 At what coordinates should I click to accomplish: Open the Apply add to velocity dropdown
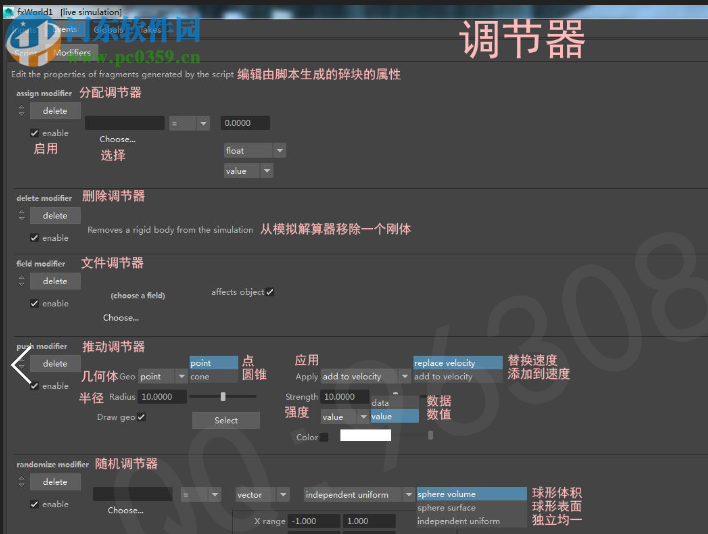pos(365,376)
